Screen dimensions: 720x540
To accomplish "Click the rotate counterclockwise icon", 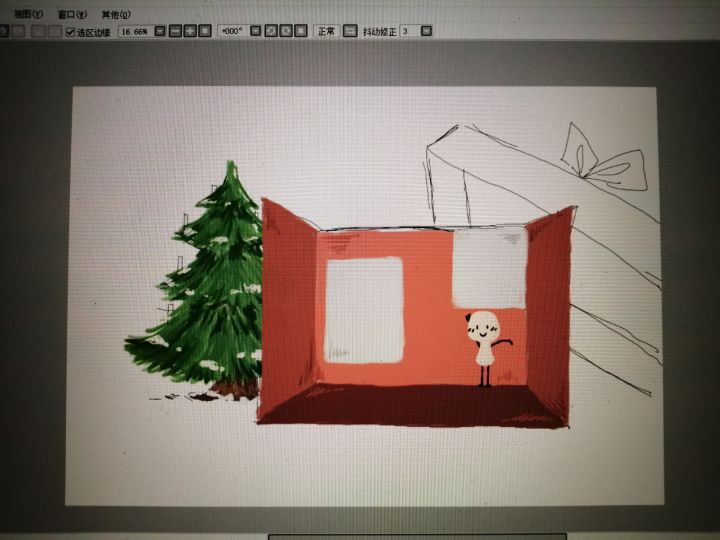I will (271, 31).
